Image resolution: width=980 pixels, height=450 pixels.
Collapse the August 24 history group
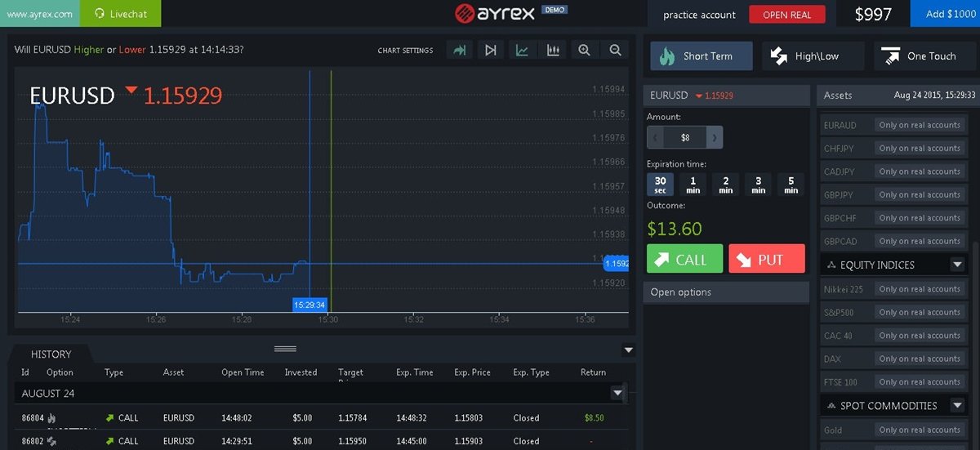(617, 393)
